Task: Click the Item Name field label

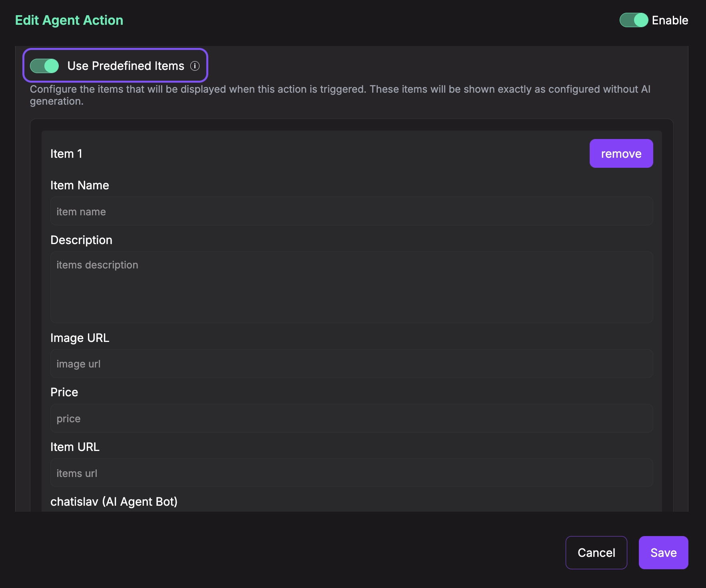Action: pos(80,185)
